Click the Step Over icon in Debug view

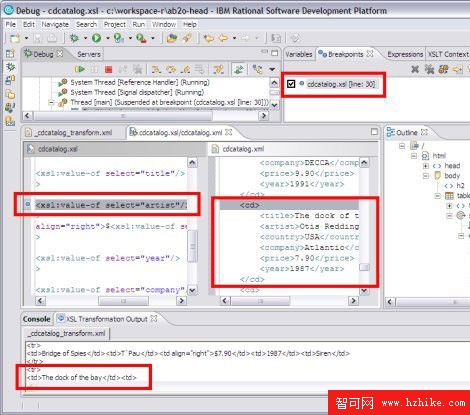point(171,69)
